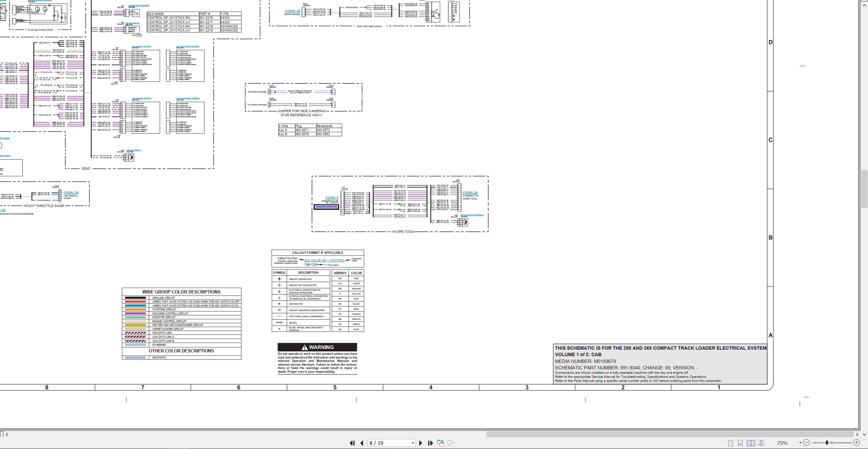This screenshot has height=449, width=868.
Task: Toggle two-page facing view layout
Action: (751, 443)
